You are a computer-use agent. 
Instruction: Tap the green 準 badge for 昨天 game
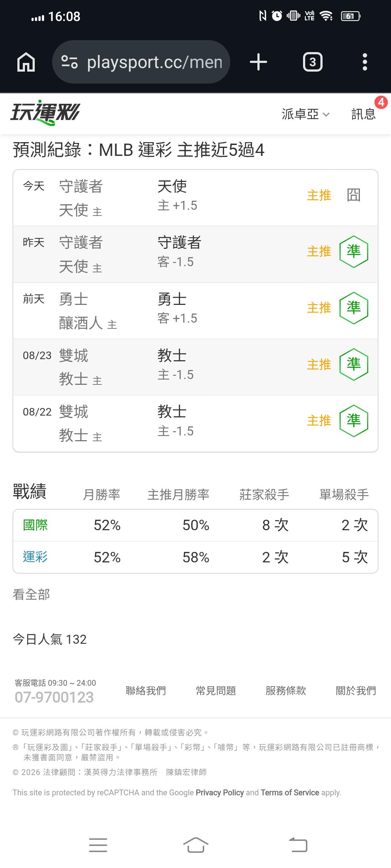click(354, 251)
